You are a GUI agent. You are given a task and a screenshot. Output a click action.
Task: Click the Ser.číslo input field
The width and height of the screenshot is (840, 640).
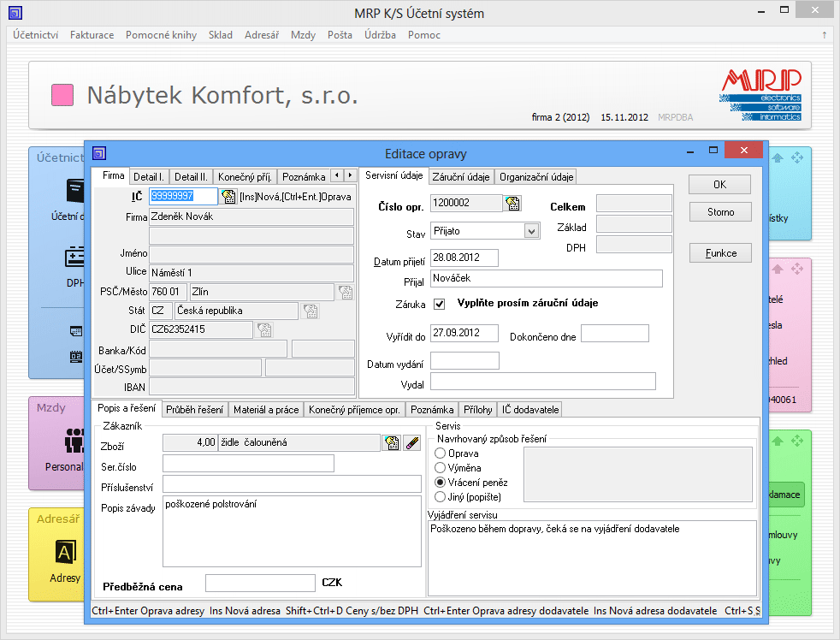coord(249,464)
